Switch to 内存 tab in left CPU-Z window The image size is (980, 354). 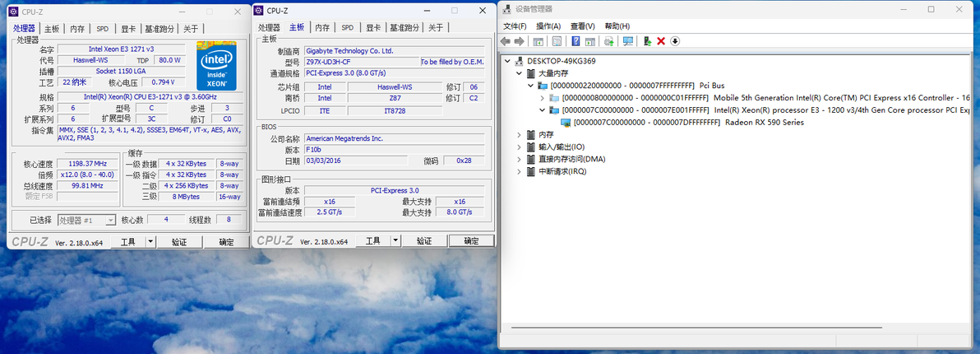[x=77, y=28]
